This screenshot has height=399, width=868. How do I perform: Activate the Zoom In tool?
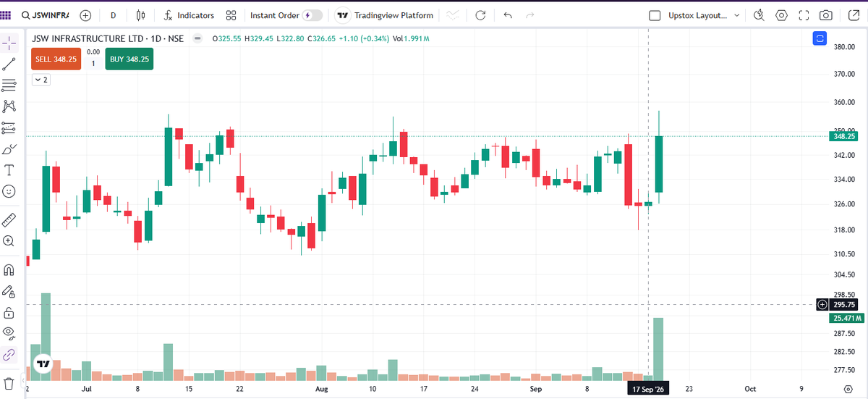pos(9,240)
